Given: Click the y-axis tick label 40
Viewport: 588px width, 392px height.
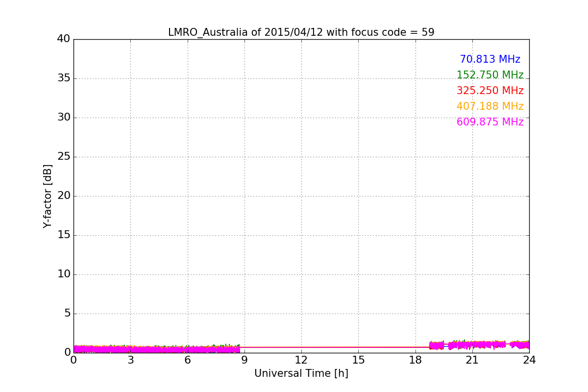Looking at the screenshot, I should [64, 39].
